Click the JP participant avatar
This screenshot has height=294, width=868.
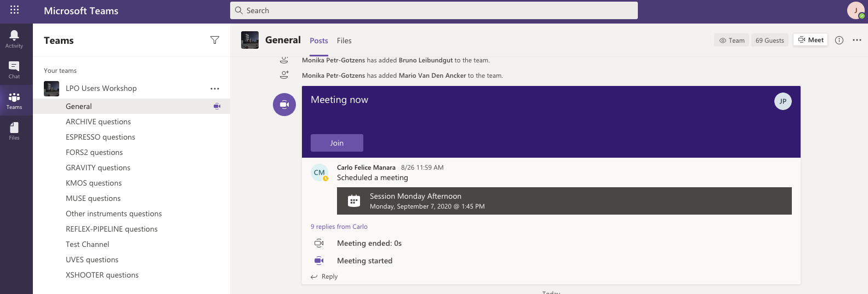coord(783,101)
